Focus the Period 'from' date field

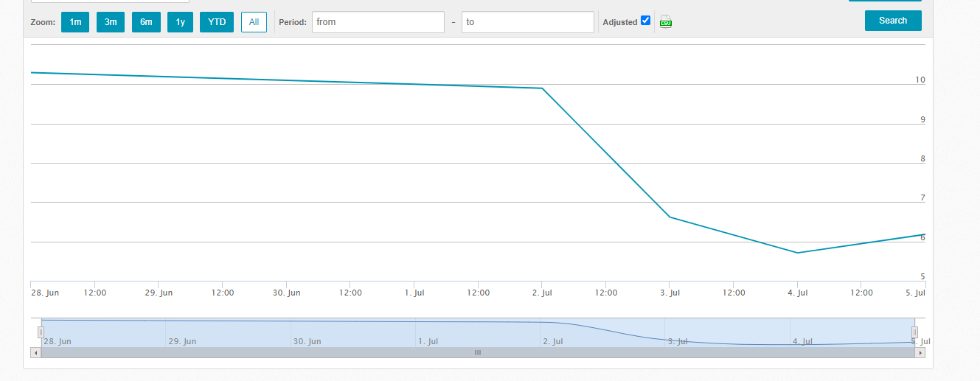tap(378, 22)
